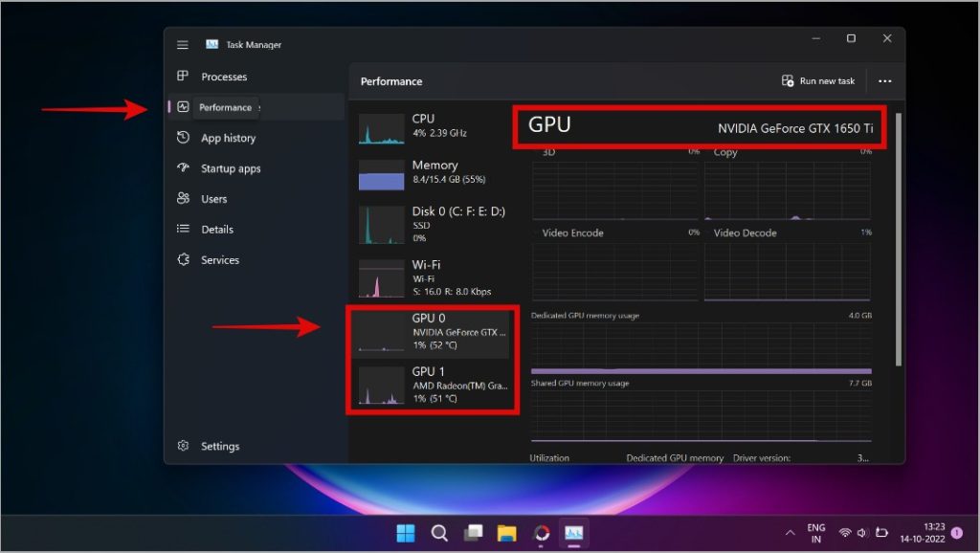
Task: Open the Details view
Action: 217,229
